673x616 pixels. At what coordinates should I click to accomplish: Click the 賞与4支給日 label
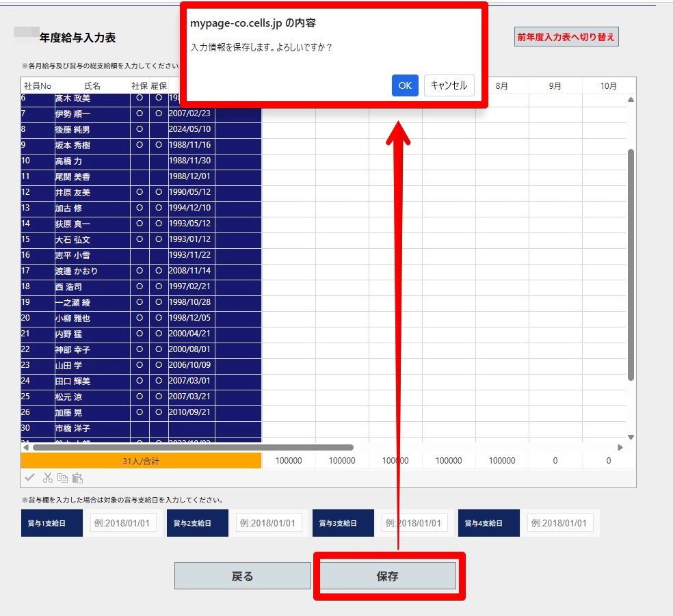489,523
